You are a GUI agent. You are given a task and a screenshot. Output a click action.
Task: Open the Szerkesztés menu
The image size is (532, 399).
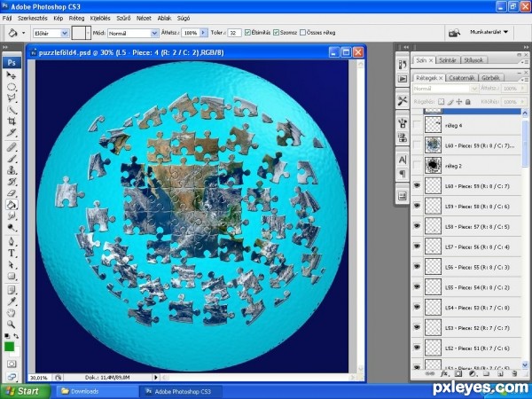click(33, 19)
